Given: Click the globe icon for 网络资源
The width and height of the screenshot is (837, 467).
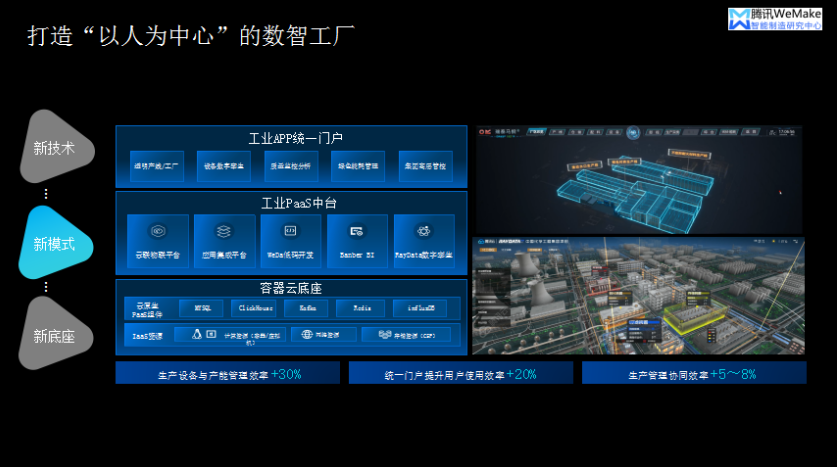Looking at the screenshot, I should pos(307,335).
